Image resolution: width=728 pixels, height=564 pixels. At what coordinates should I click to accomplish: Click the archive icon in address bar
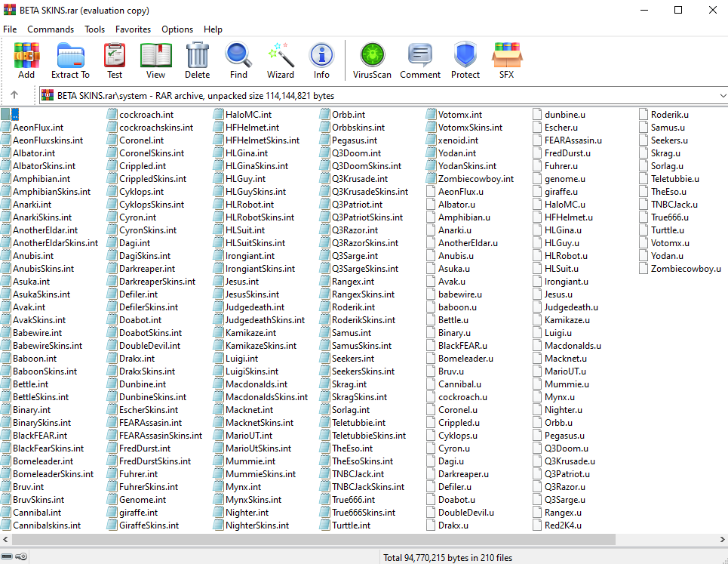(x=48, y=95)
